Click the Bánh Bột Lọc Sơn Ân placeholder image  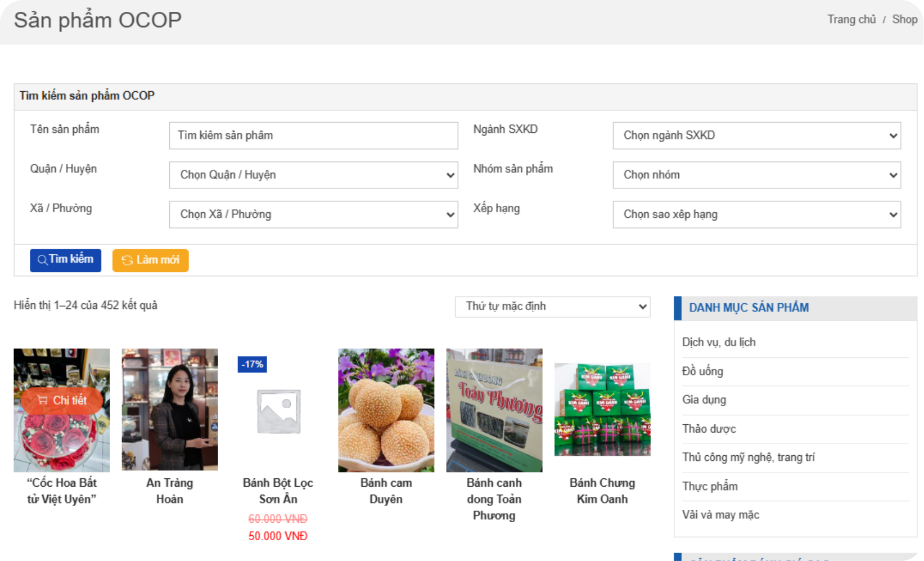coord(278,411)
